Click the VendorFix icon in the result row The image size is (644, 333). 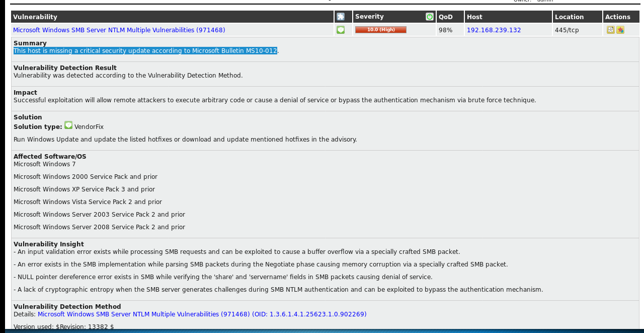coord(341,30)
